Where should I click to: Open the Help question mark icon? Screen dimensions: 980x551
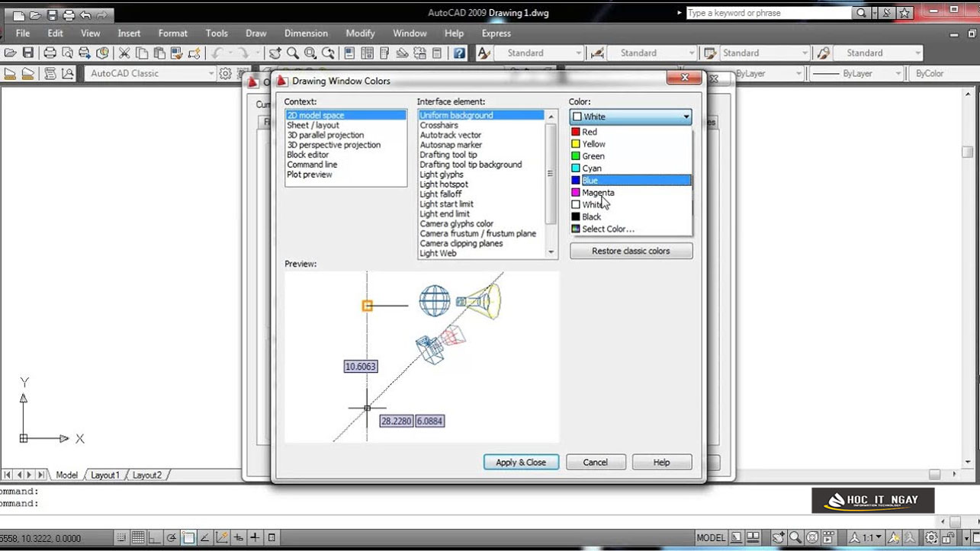[459, 53]
